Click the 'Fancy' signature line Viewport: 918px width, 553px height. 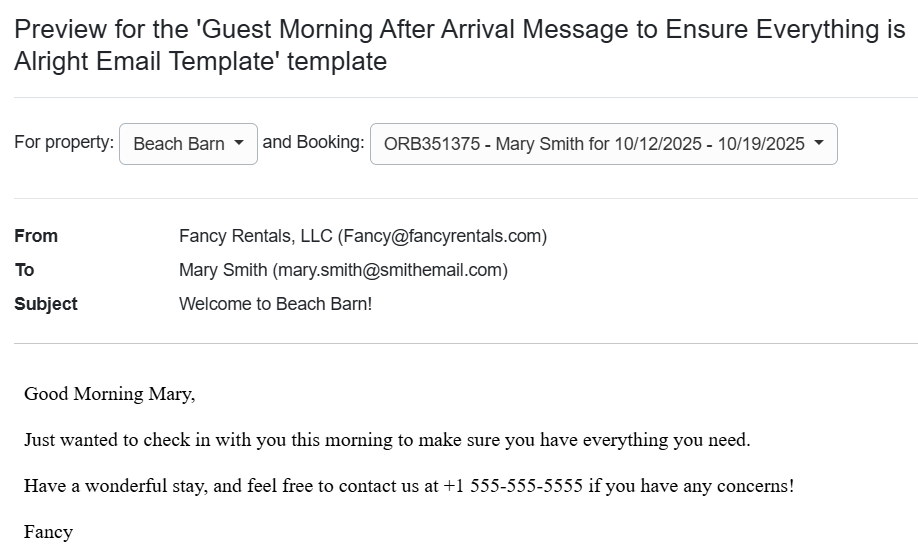coord(48,532)
